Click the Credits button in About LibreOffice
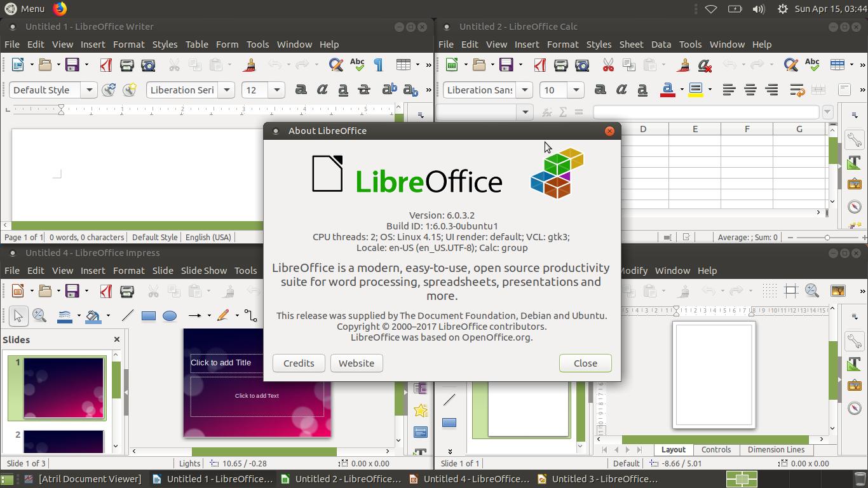This screenshot has height=488, width=868. 299,363
